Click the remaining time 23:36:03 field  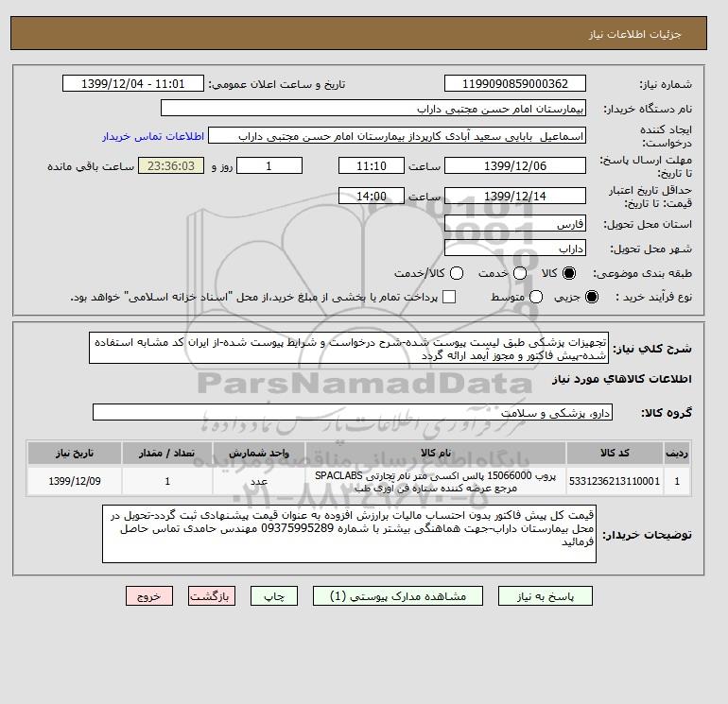tap(171, 165)
